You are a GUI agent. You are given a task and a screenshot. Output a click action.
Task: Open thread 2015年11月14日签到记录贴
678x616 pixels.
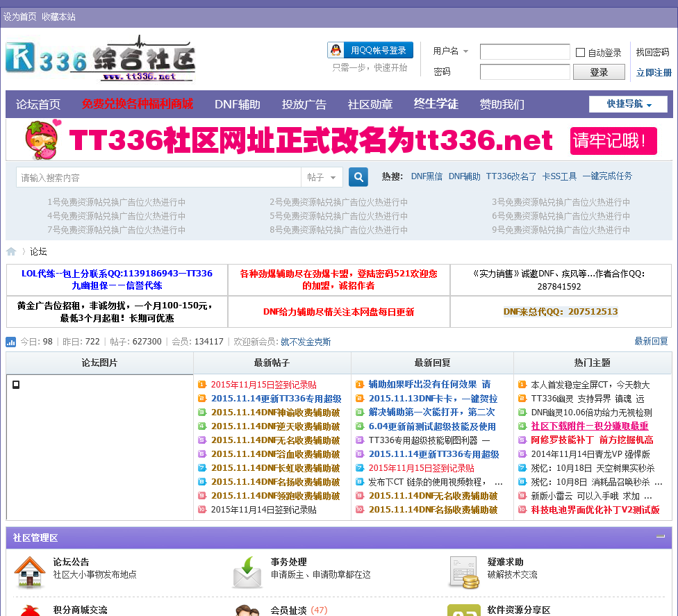click(x=264, y=510)
